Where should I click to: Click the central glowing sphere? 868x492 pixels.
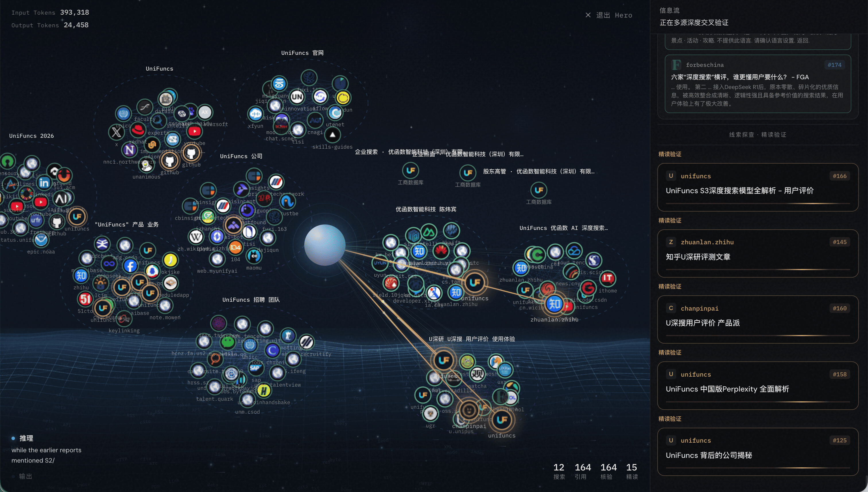click(325, 245)
